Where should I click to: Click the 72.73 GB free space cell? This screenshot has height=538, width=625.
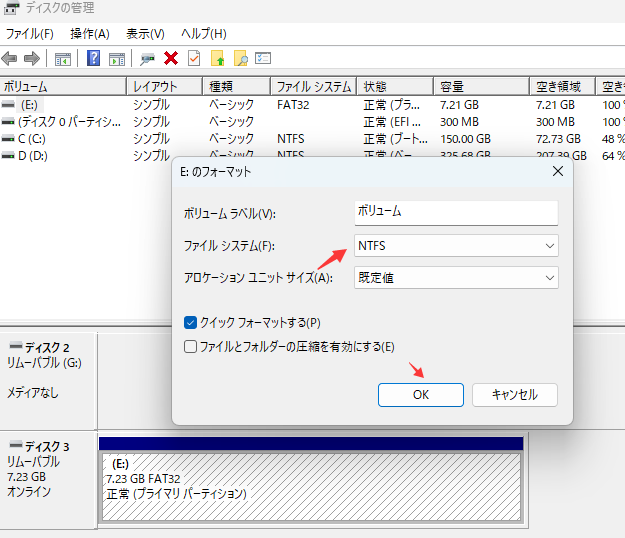click(558, 139)
